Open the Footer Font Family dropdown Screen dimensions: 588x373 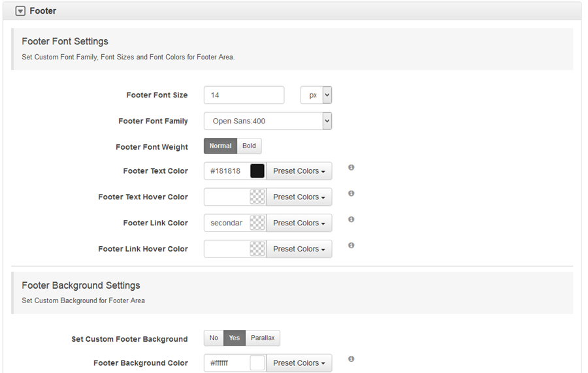[x=268, y=121]
